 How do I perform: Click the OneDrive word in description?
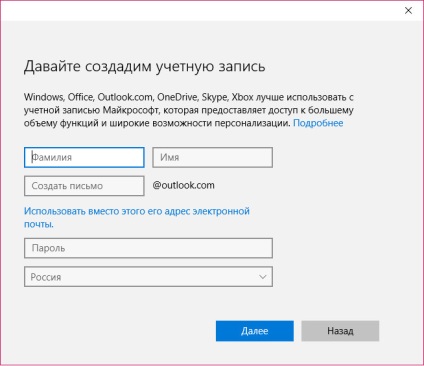coord(178,97)
